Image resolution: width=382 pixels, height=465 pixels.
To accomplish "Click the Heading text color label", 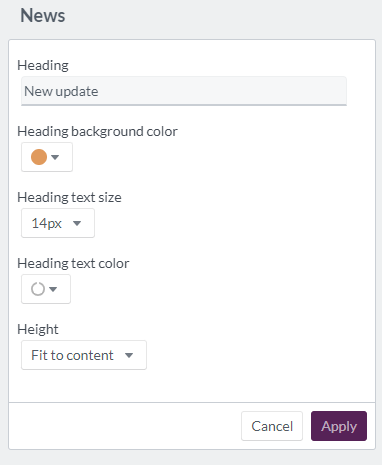I will click(x=73, y=263).
